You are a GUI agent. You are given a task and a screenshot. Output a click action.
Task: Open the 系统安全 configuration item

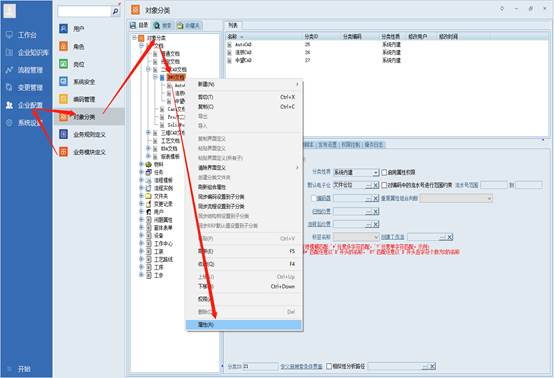click(x=84, y=82)
